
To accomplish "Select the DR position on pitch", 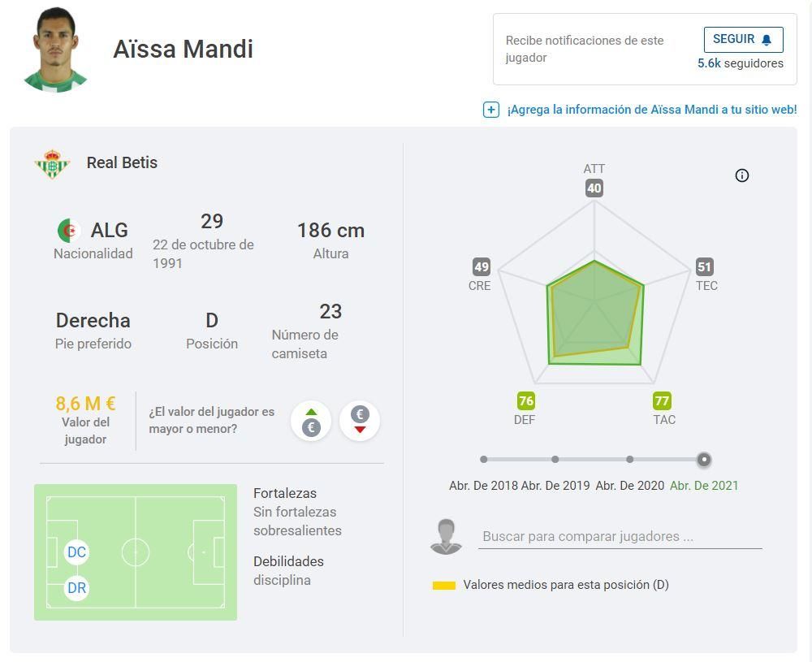I will pyautogui.click(x=76, y=588).
